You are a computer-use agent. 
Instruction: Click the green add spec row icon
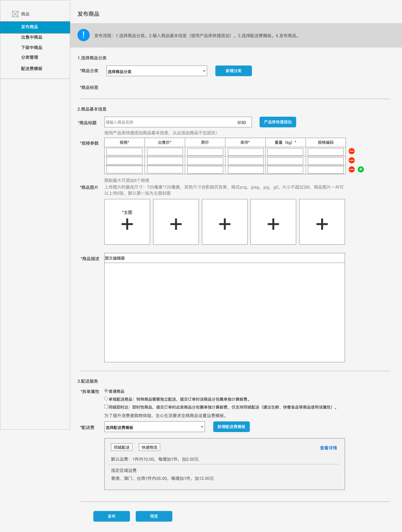coord(361,170)
